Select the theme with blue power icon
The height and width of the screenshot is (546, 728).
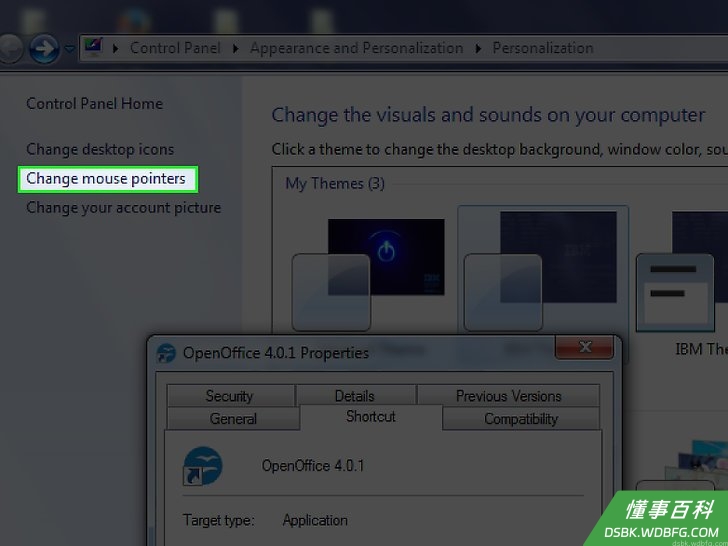[368, 274]
